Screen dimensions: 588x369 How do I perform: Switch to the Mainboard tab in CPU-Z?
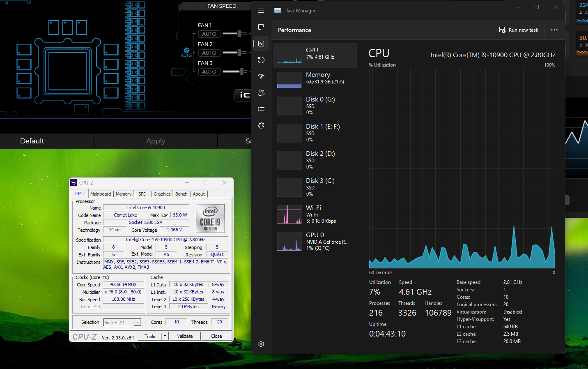tap(101, 194)
